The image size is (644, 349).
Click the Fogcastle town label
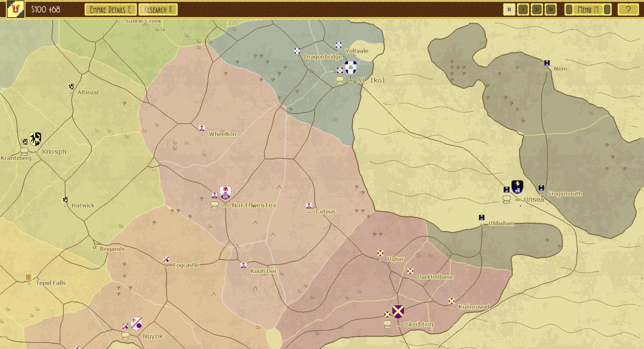click(x=186, y=265)
